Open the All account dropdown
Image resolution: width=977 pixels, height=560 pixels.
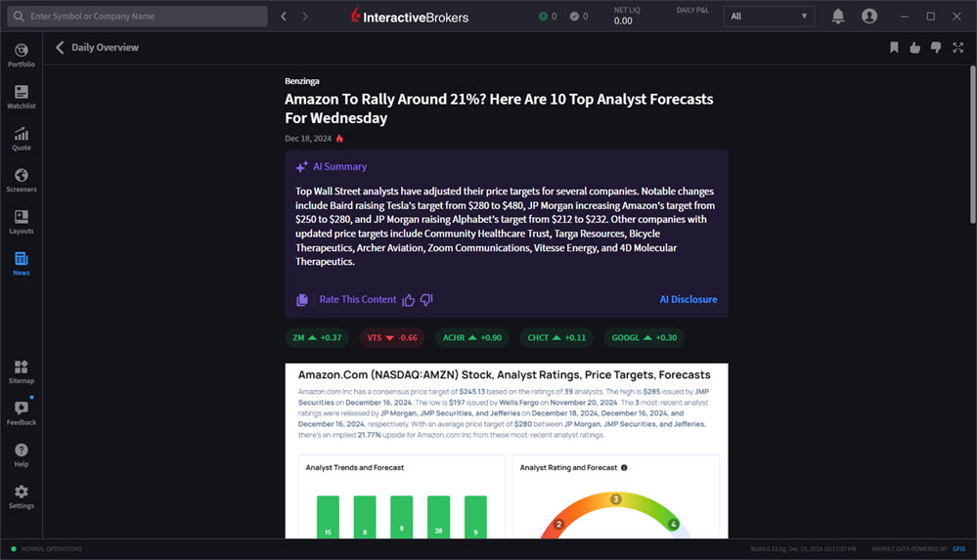(x=769, y=17)
